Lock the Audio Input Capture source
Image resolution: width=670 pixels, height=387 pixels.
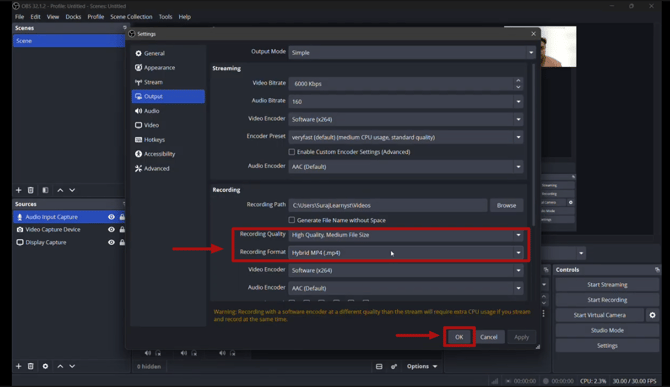pyautogui.click(x=122, y=217)
